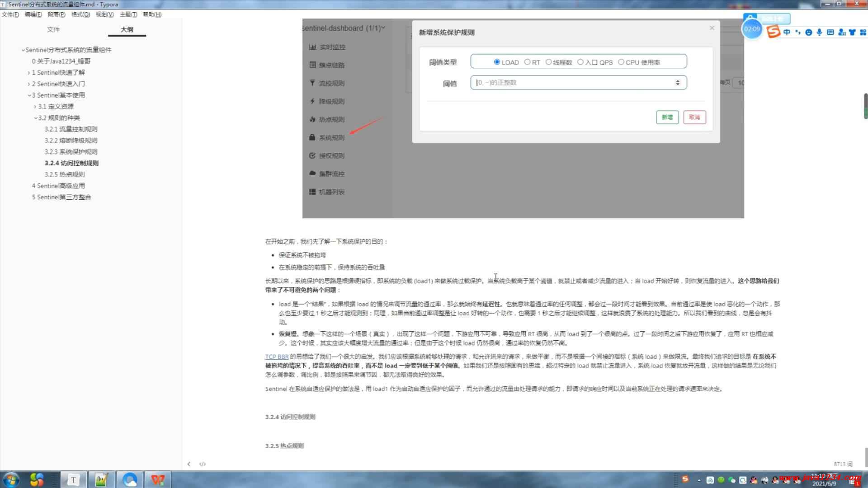Click 实时监控 chart icon in screenshot

tap(312, 47)
